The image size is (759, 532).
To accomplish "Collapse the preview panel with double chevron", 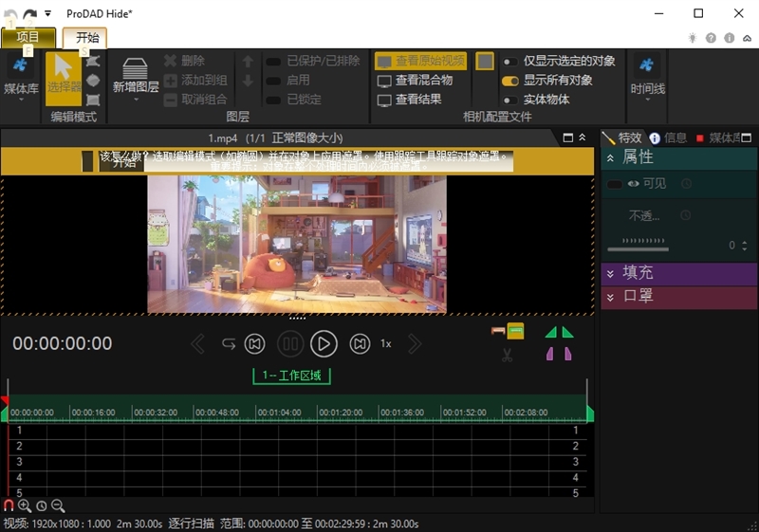I will point(583,138).
